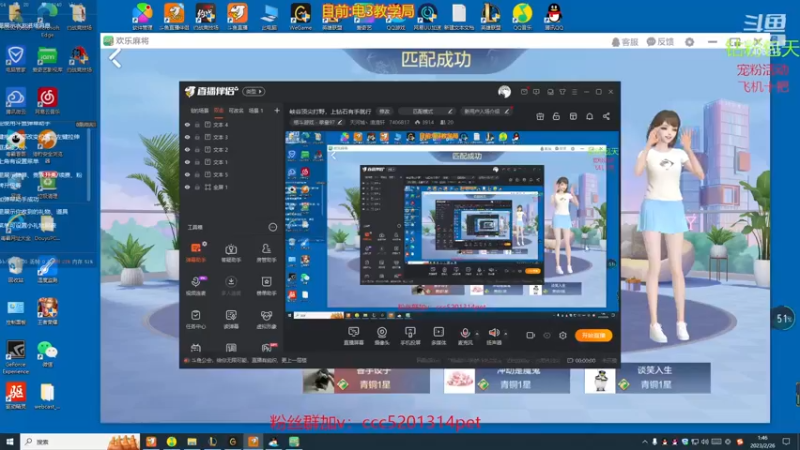This screenshot has width=800, height=450.
Task: Expand speaker volume options arrow
Action: 506,334
